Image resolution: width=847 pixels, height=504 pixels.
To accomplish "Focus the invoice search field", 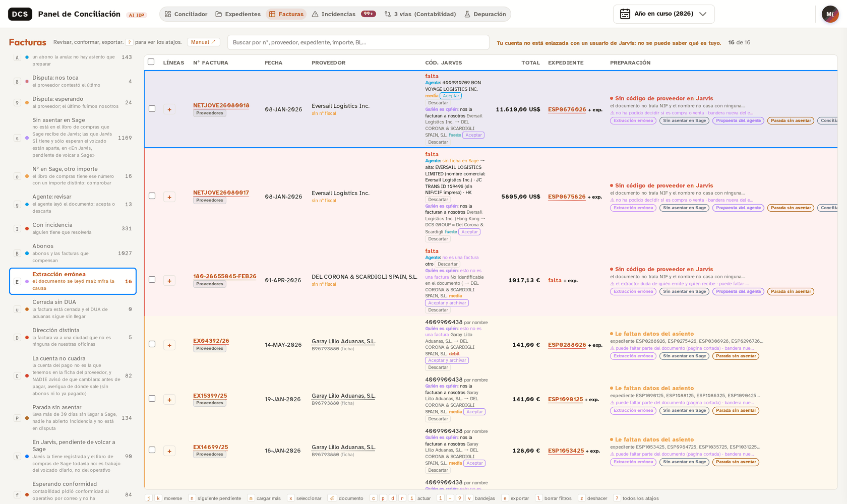I will click(358, 42).
